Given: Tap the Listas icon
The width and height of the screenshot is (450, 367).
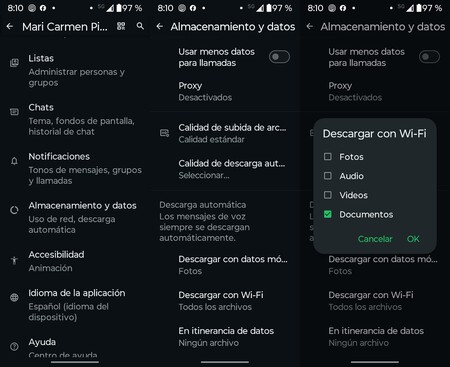Looking at the screenshot, I should (x=14, y=63).
